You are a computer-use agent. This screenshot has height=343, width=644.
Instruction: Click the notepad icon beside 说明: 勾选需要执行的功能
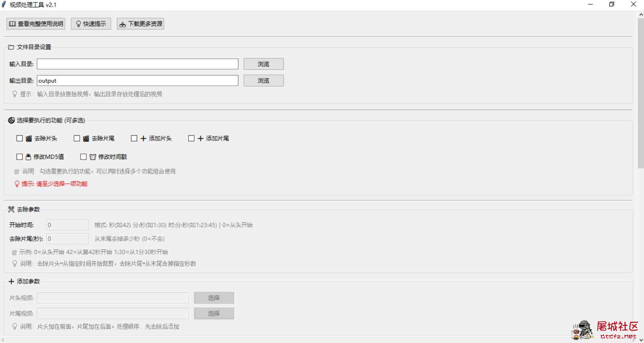(x=17, y=171)
